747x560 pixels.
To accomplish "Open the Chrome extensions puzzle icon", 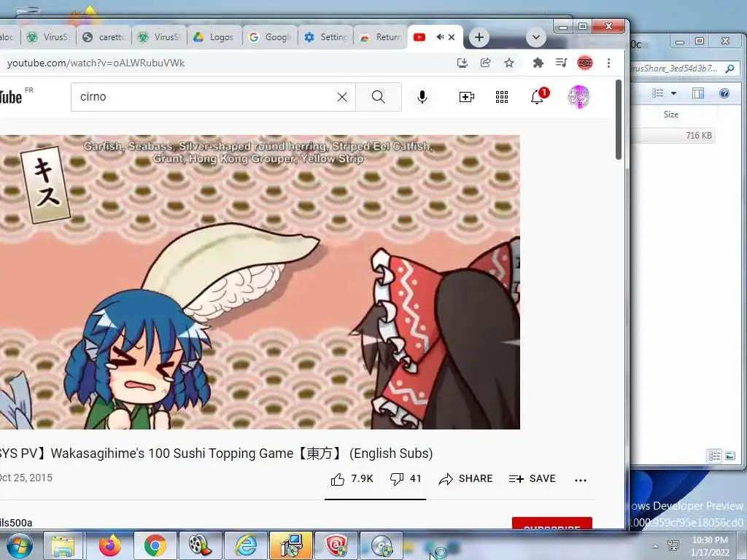I will click(538, 63).
